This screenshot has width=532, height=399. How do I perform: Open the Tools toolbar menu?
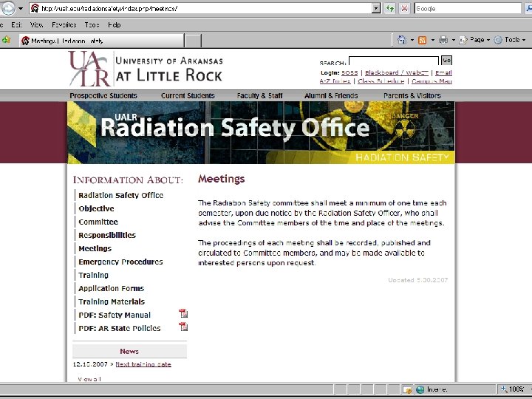click(x=510, y=40)
